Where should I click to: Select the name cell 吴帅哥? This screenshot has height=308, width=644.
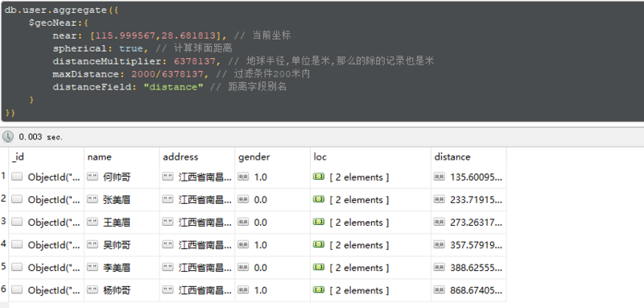122,245
